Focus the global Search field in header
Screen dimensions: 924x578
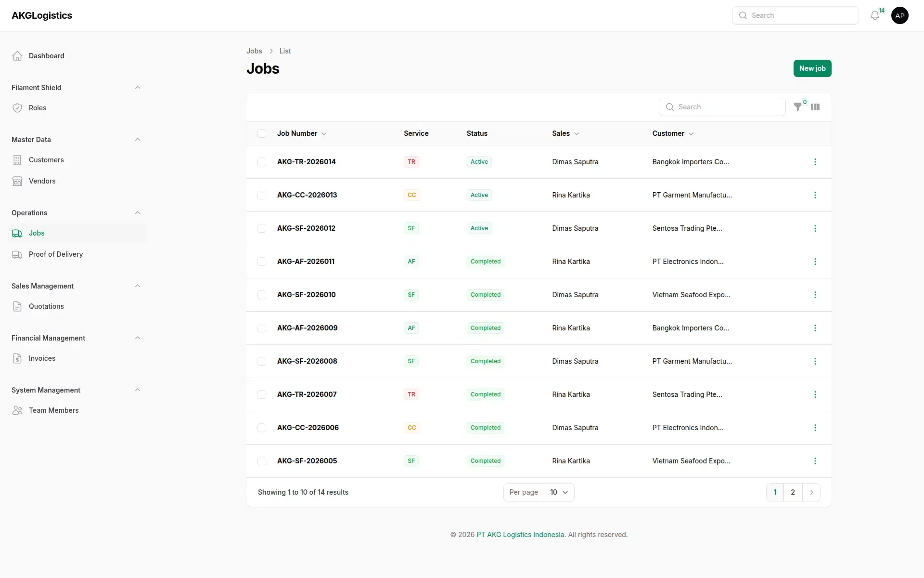[x=795, y=15]
